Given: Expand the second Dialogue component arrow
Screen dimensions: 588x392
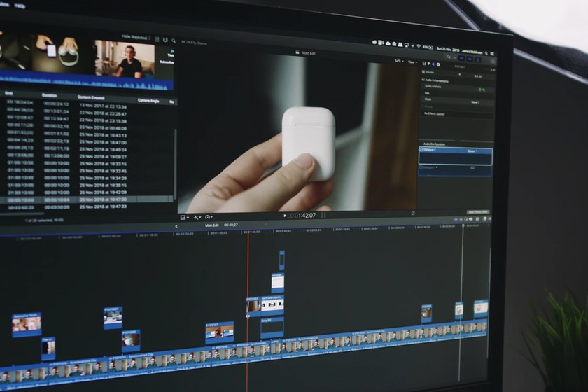Looking at the screenshot, I should click(437, 167).
